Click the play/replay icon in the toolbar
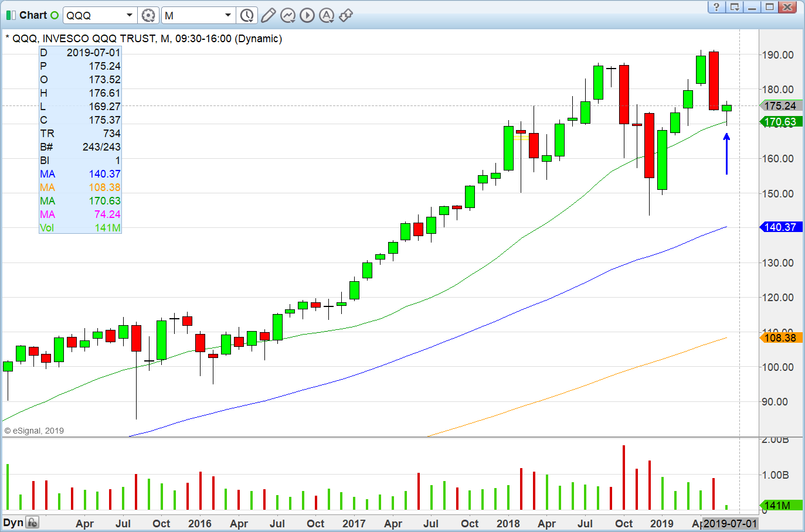Viewport: 805px width, 532px height. pos(307,15)
